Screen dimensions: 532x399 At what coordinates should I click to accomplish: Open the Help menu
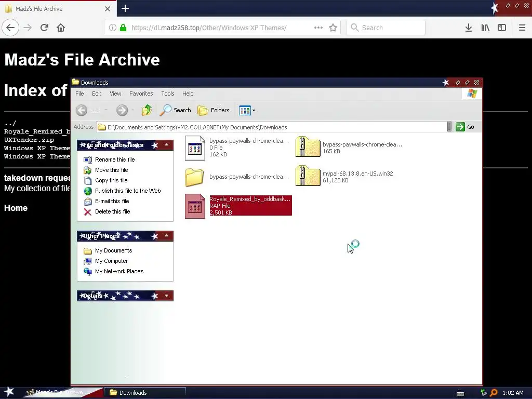[188, 94]
